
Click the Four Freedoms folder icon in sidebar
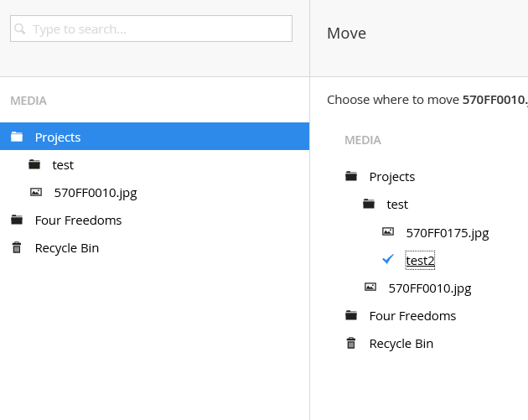(x=17, y=220)
